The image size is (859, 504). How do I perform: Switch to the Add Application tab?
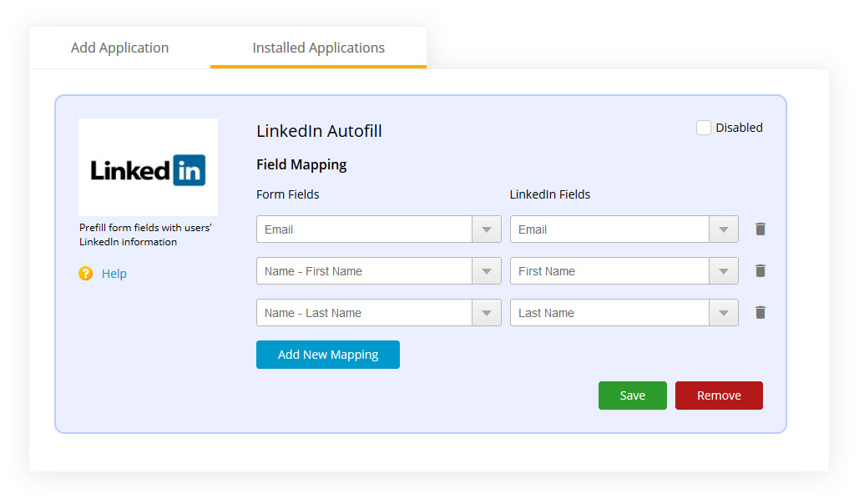click(x=119, y=48)
